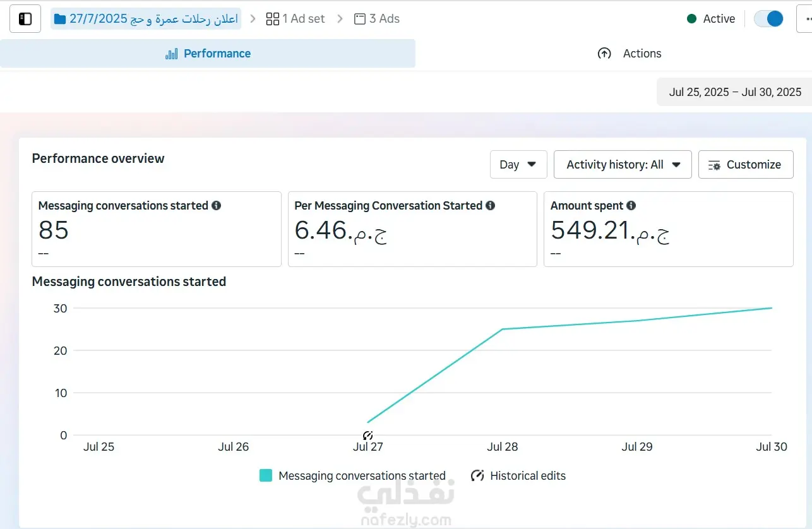Switch to the Performance tab
This screenshot has width=812, height=529.
[208, 54]
